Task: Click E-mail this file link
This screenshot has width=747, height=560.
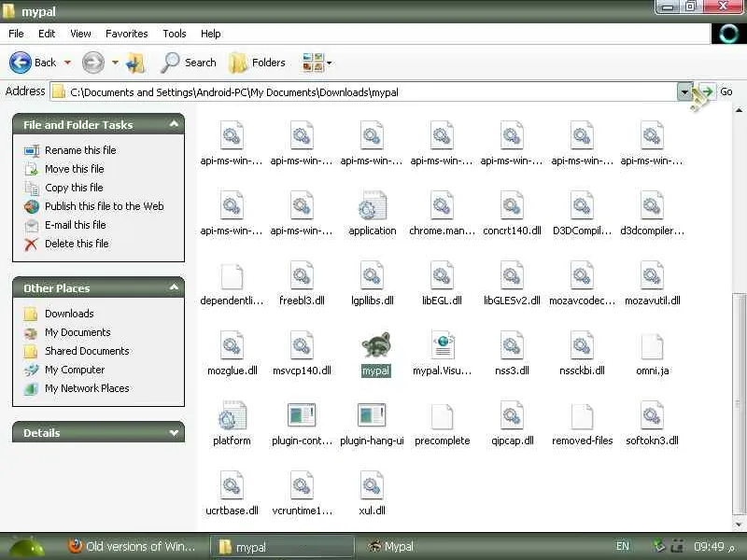Action: (76, 225)
